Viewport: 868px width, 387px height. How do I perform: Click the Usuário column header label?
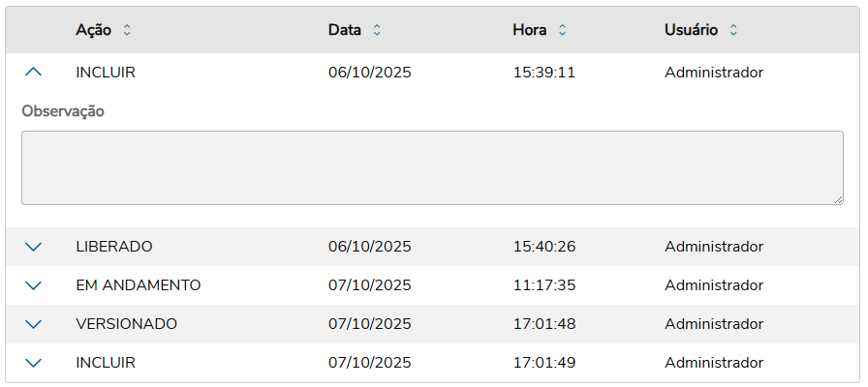pyautogui.click(x=691, y=30)
